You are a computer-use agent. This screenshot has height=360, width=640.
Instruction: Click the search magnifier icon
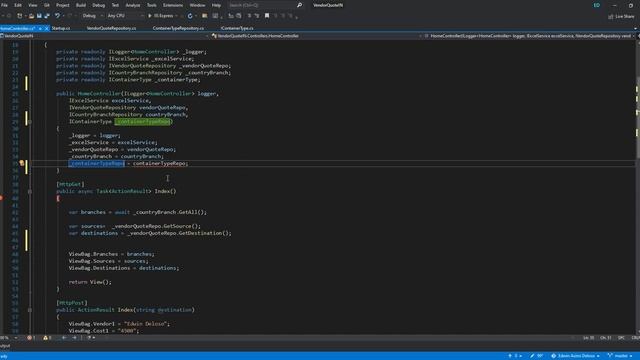pyautogui.click(x=299, y=5)
